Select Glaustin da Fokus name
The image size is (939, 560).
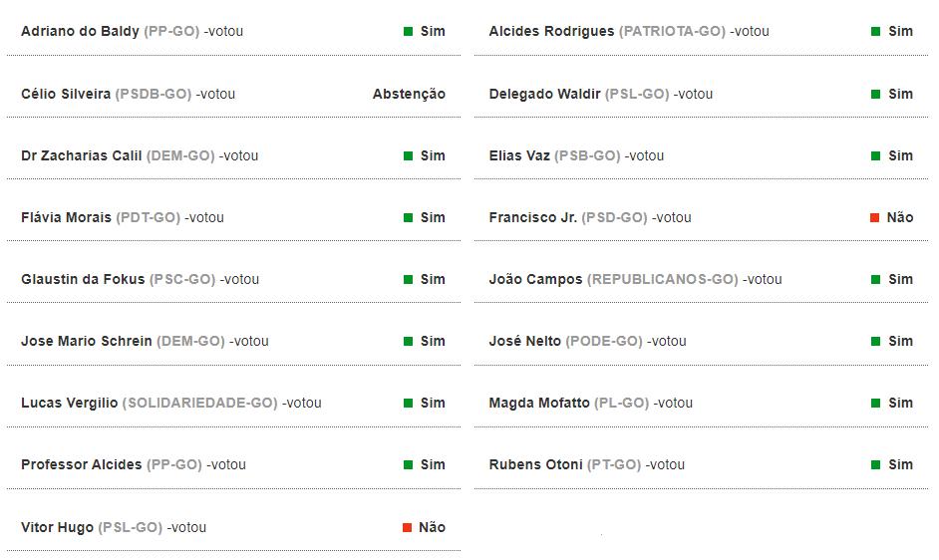83,279
